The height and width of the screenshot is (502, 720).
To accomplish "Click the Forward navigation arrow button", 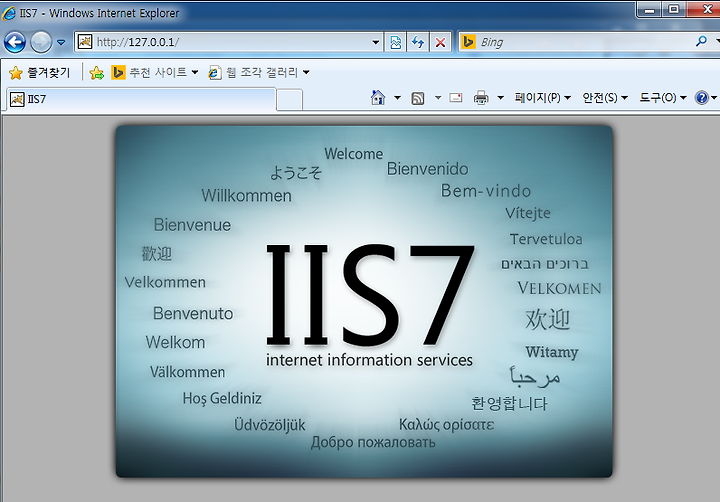I will tap(40, 42).
